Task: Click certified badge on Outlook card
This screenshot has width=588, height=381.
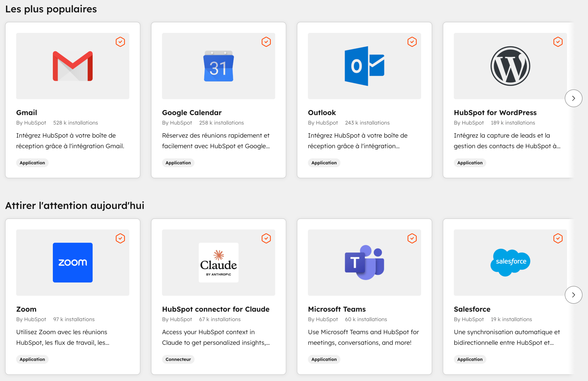Action: pos(412,42)
